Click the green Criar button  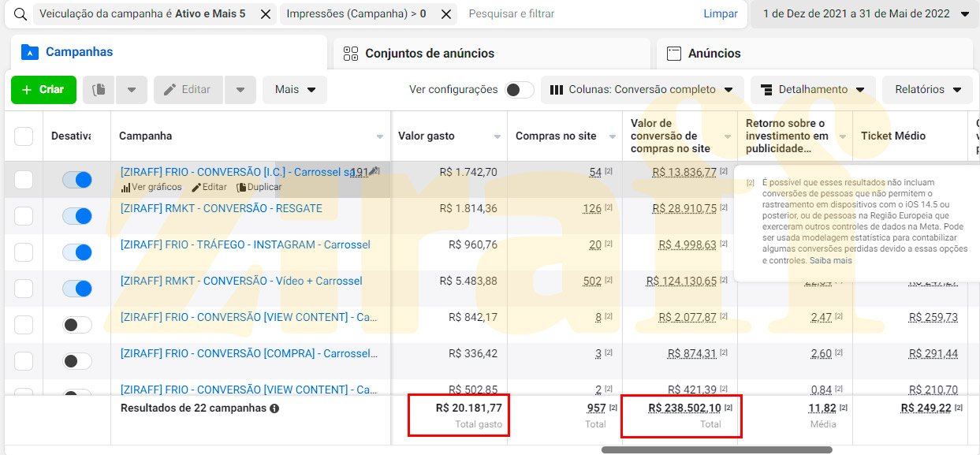[x=43, y=90]
